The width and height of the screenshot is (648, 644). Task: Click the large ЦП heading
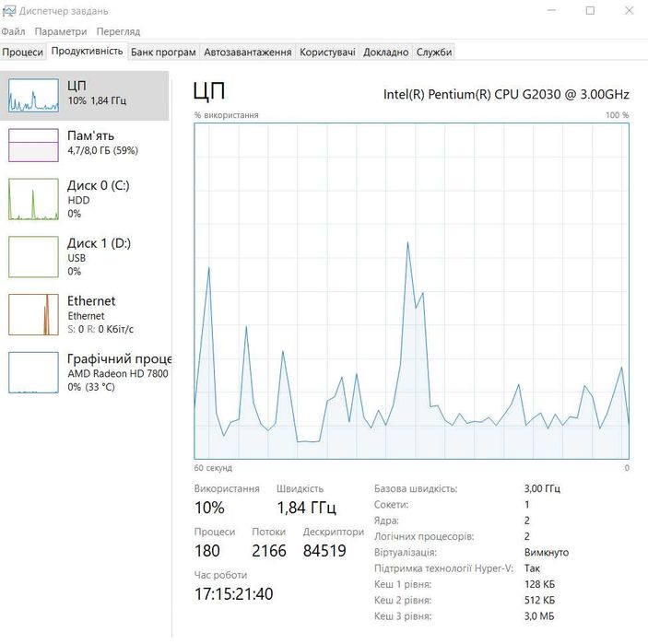(209, 91)
